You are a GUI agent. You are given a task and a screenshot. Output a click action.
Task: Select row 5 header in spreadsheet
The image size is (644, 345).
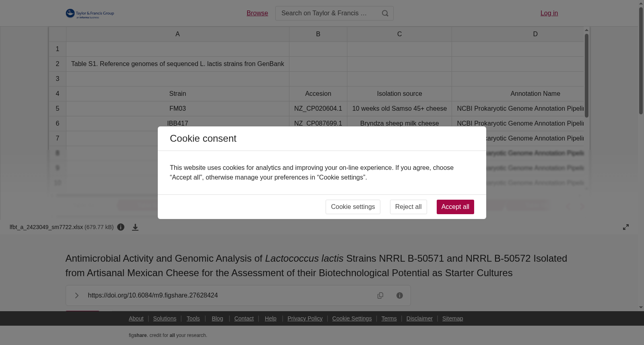tap(58, 109)
